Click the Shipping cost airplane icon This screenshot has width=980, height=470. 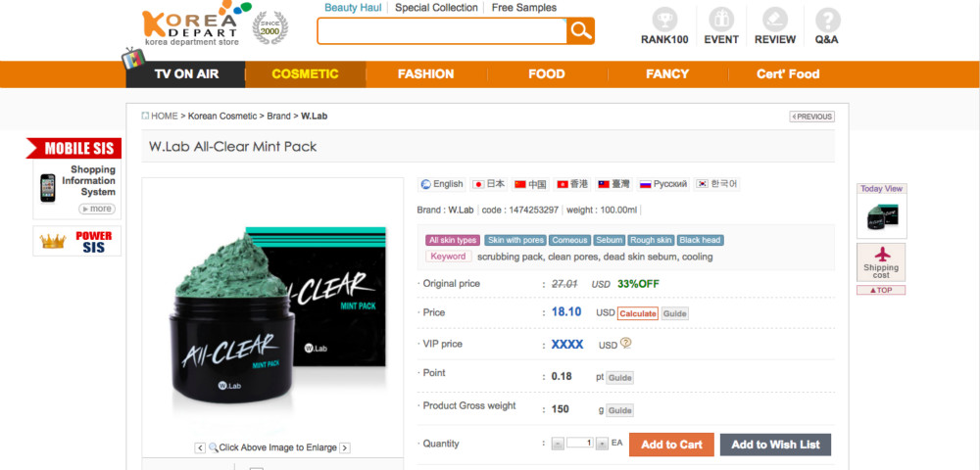tap(881, 255)
